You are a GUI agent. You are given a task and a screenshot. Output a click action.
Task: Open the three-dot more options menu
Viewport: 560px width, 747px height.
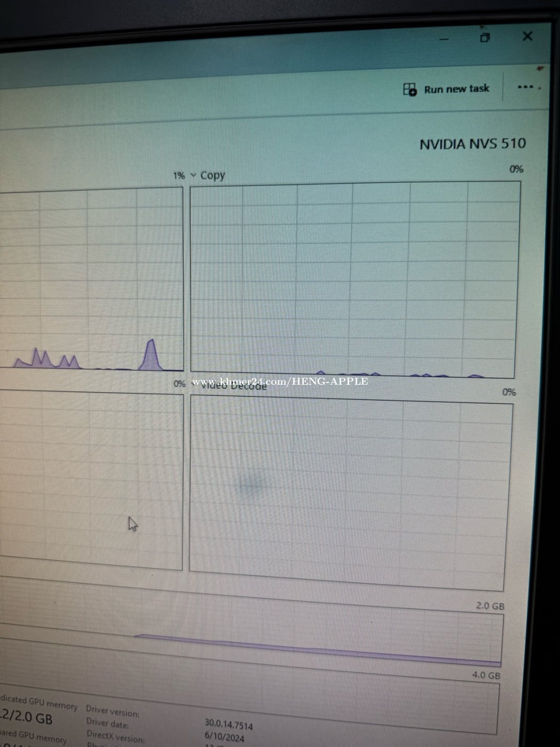(525, 87)
